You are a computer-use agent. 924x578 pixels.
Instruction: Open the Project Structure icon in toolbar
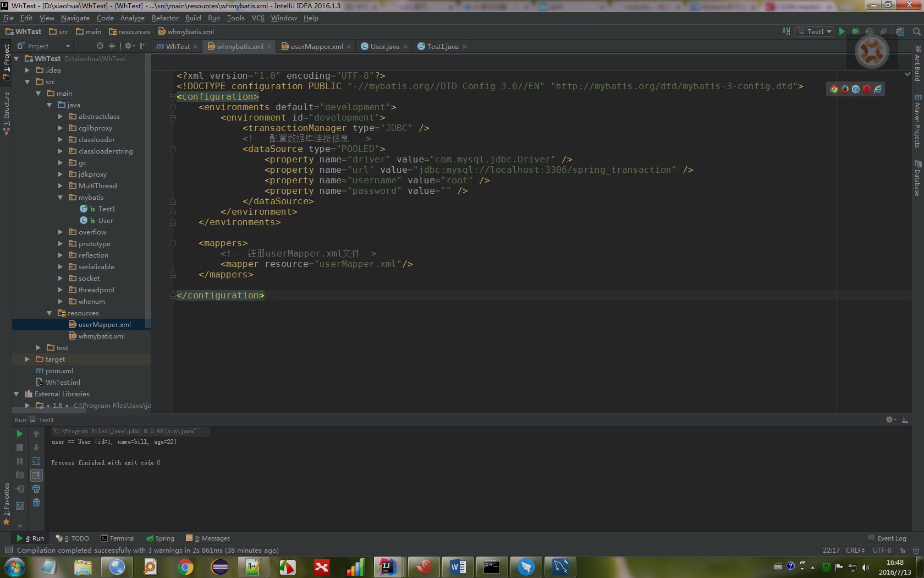(900, 31)
